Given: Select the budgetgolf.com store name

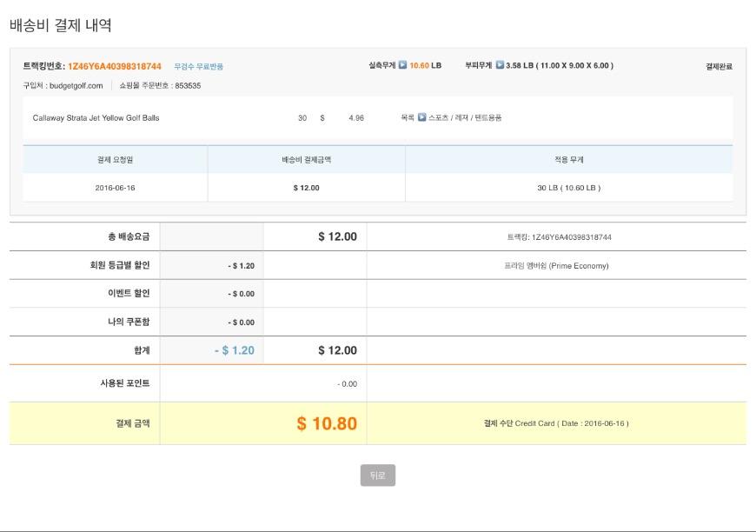Looking at the screenshot, I should coord(76,86).
